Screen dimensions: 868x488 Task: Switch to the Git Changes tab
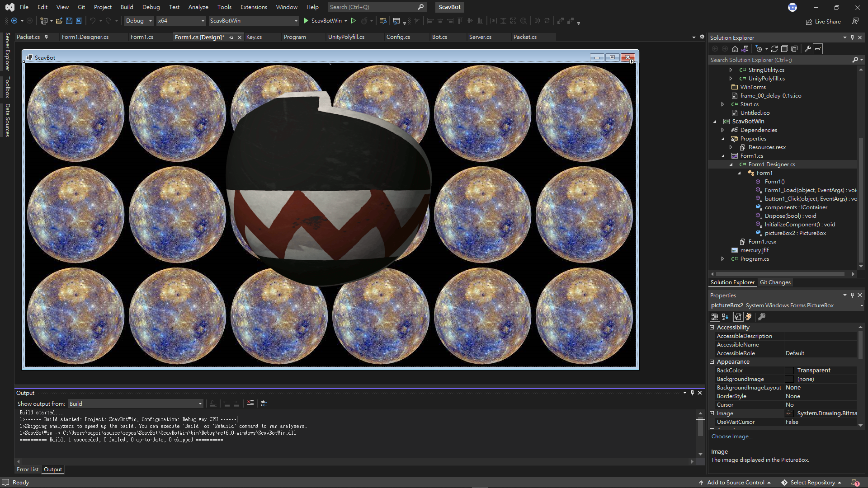pyautogui.click(x=775, y=282)
